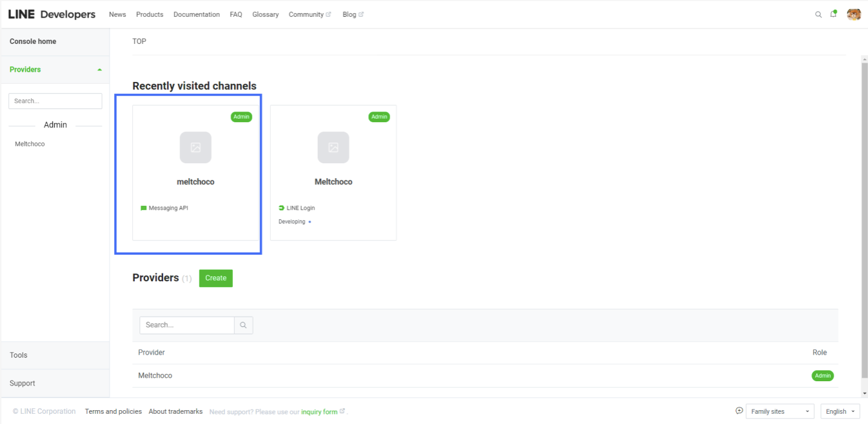Open About trademarks footer link
The height and width of the screenshot is (424, 868).
coord(176,411)
